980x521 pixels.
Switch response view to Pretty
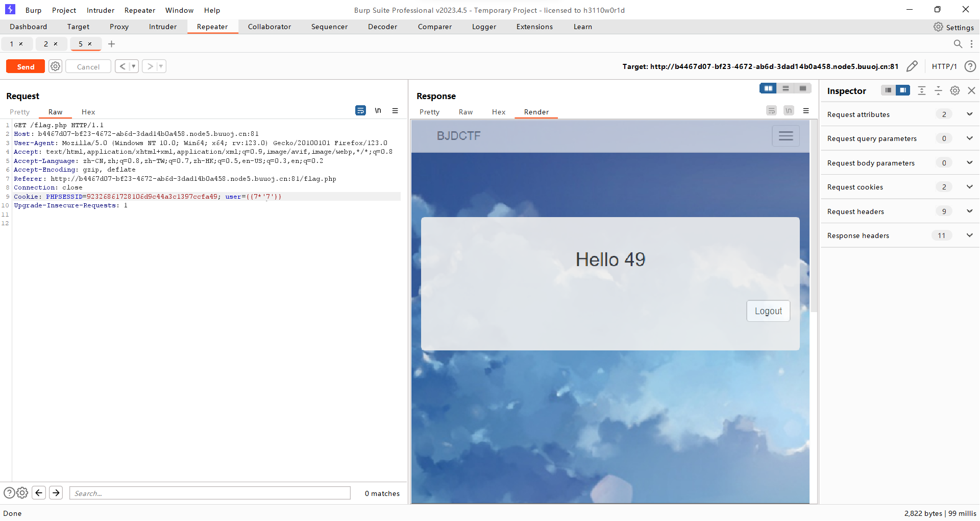[429, 112]
